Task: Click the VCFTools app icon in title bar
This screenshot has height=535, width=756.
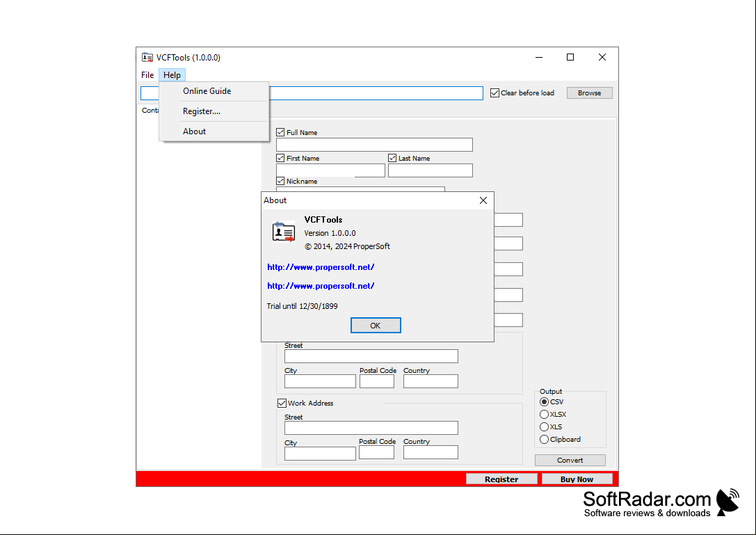Action: pos(147,58)
